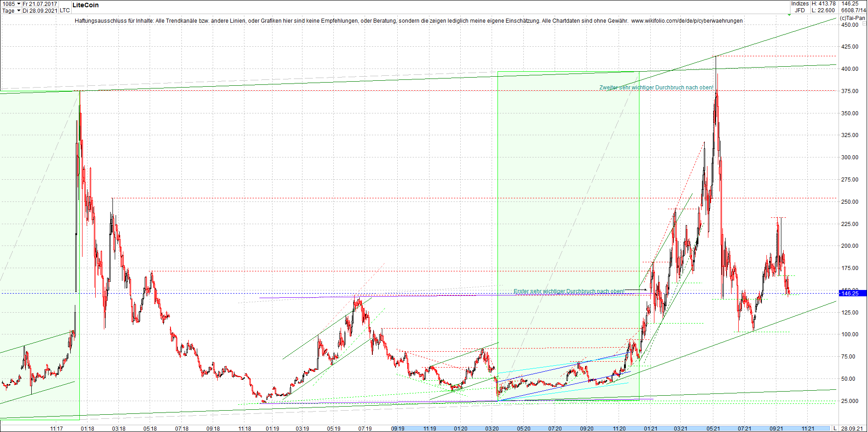Click the "Indizes" category label

coord(800,3)
